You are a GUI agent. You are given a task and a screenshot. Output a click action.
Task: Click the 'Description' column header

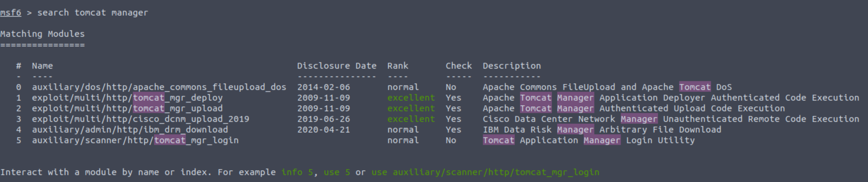click(x=512, y=66)
